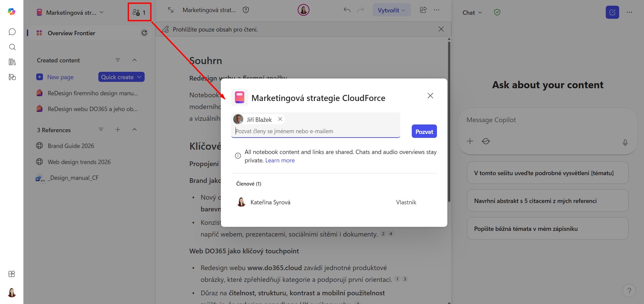Open citation marker 4 after 'dokumenty.'
This screenshot has height=304, width=644.
(391, 234)
